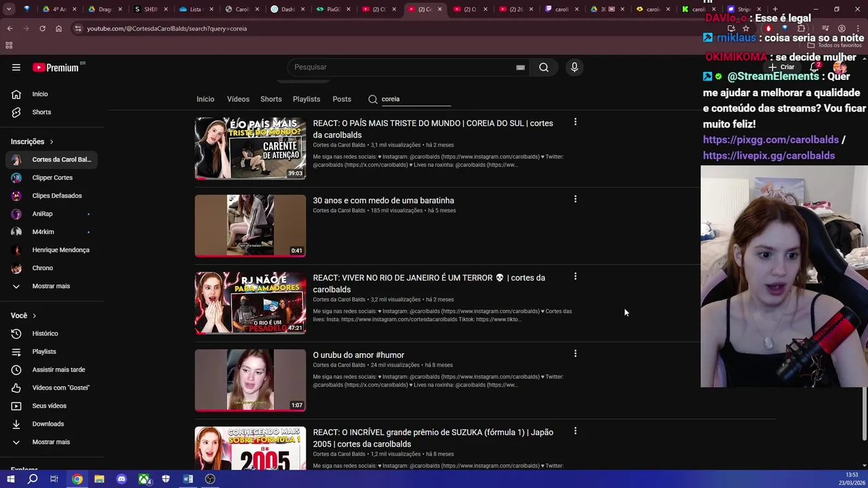Open title VIVER NO RIO DE JANEIRO É UM TERROR

(x=429, y=283)
